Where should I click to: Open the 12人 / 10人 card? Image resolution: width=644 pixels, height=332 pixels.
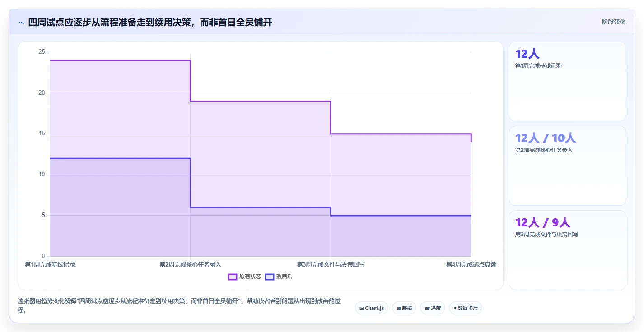pos(568,166)
